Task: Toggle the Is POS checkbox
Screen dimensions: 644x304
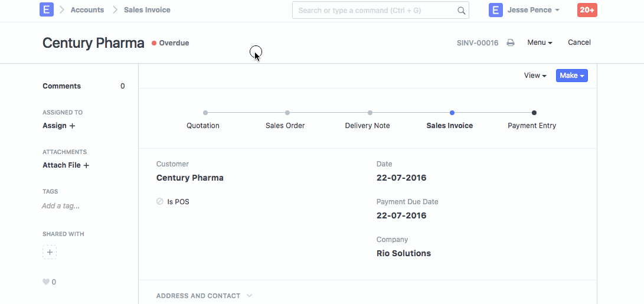Action: [160, 202]
